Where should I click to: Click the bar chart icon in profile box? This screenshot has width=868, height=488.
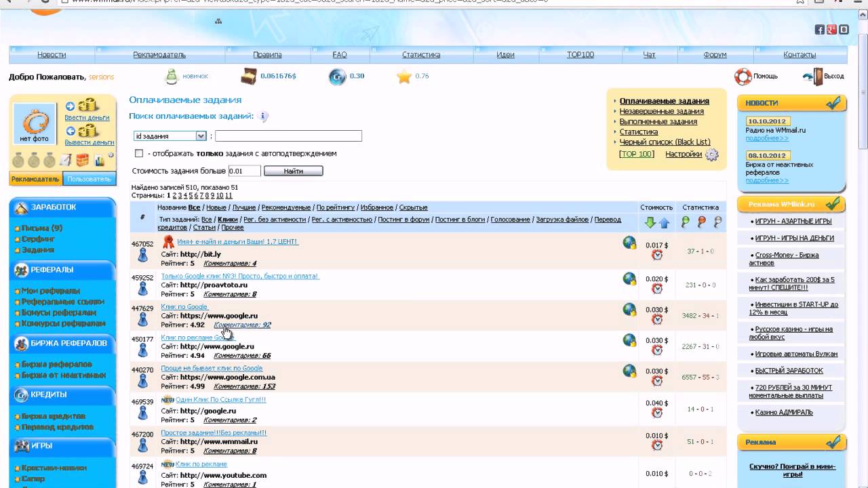pos(100,161)
